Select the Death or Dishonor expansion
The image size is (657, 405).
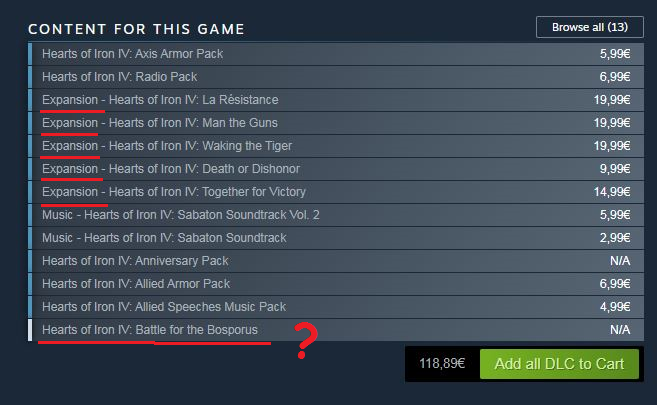coord(336,169)
